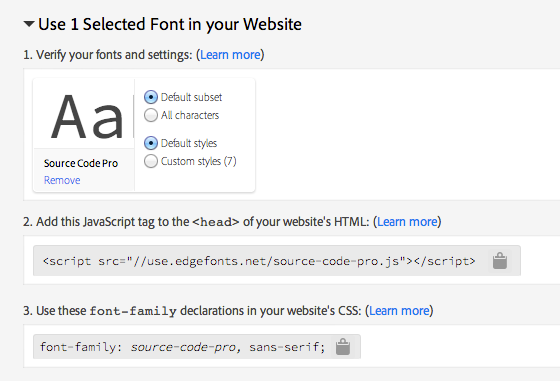Select the All characters radio button
This screenshot has height=381, width=560.
[x=151, y=115]
